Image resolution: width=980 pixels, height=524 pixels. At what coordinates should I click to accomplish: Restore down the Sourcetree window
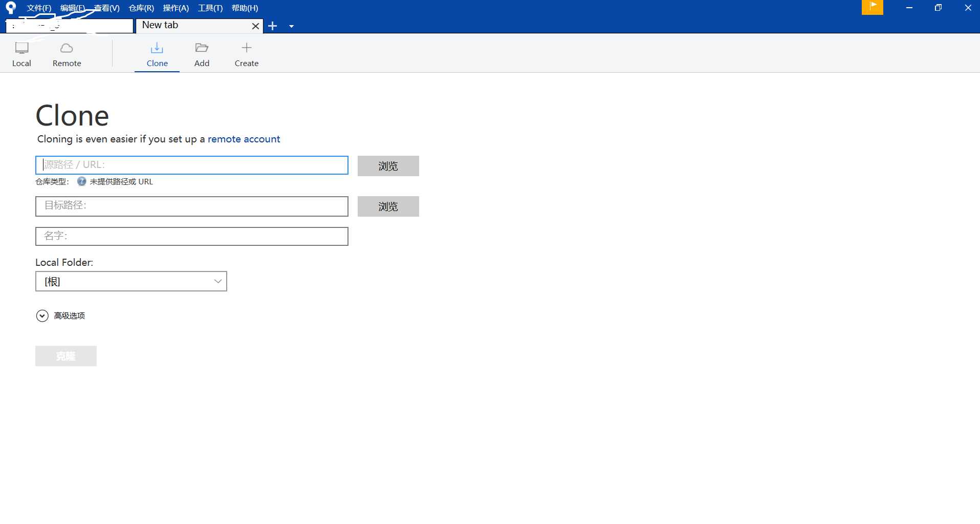click(x=938, y=8)
